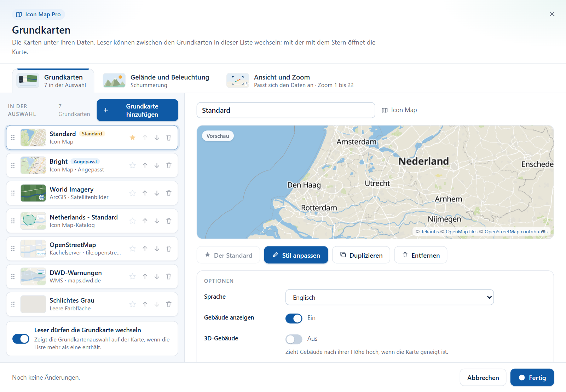This screenshot has width=566, height=392.
Task: Star the Bright basemap as default
Action: (133, 165)
